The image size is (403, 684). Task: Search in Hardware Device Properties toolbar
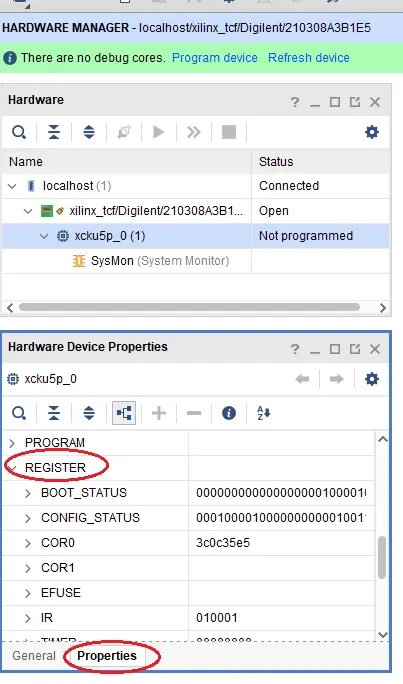tap(19, 413)
